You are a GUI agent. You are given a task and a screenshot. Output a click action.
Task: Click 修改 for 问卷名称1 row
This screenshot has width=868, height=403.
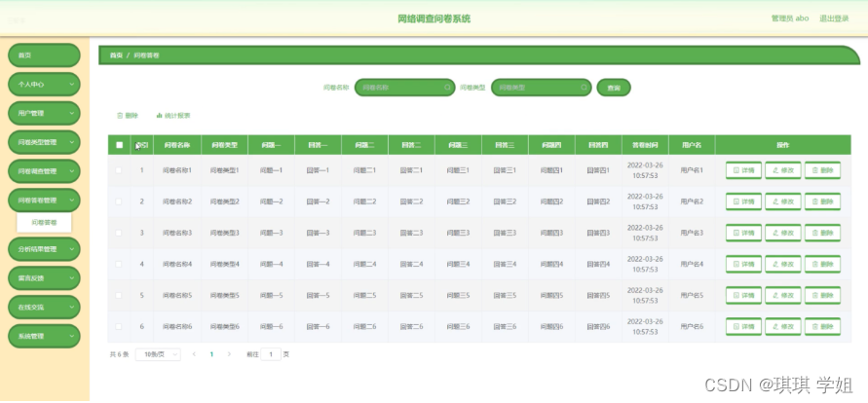click(x=782, y=170)
